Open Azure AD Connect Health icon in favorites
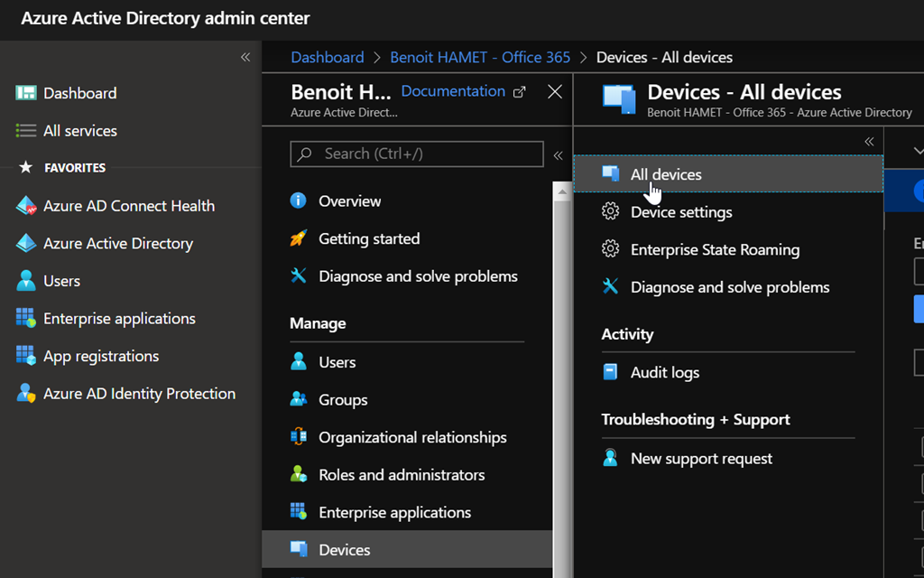 [26, 206]
